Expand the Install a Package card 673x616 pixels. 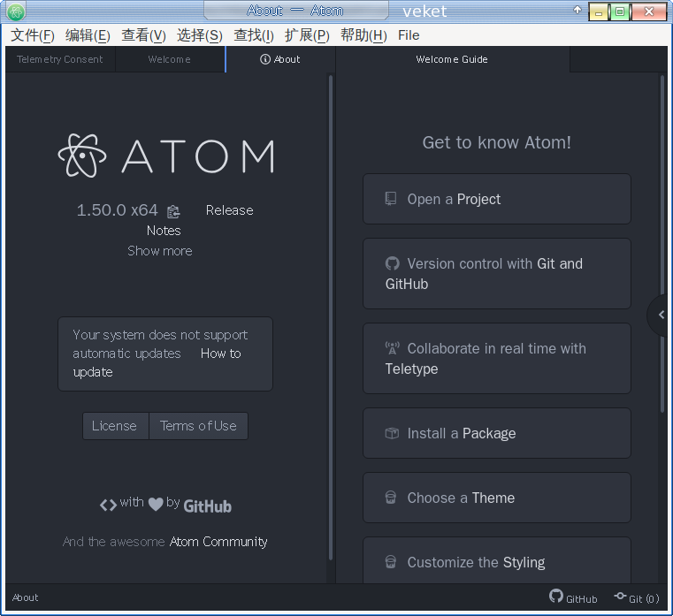coord(497,433)
